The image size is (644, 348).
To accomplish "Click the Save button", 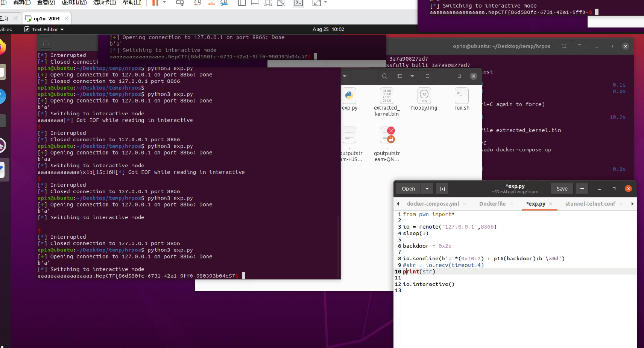I will pyautogui.click(x=562, y=189).
